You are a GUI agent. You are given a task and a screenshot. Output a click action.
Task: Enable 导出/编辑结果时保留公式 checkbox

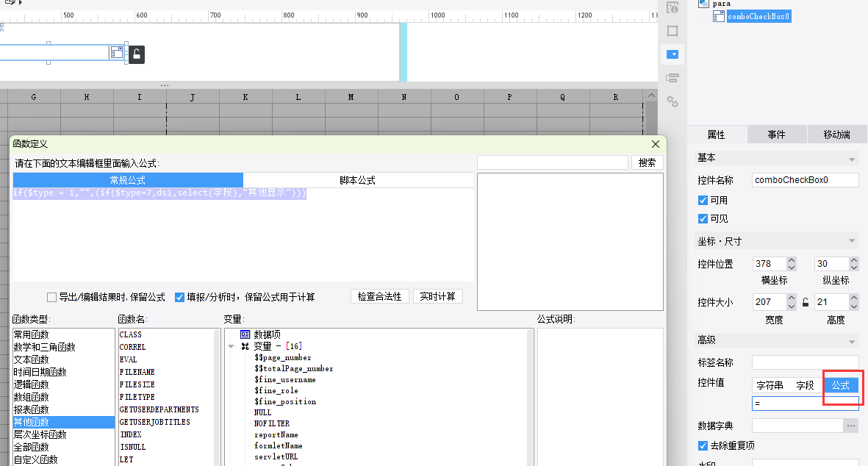(52, 297)
